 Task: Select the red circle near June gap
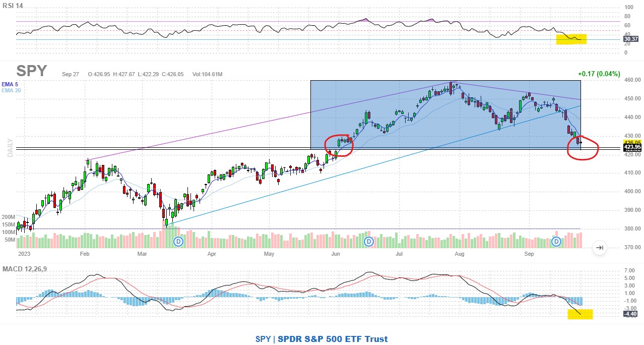339,145
